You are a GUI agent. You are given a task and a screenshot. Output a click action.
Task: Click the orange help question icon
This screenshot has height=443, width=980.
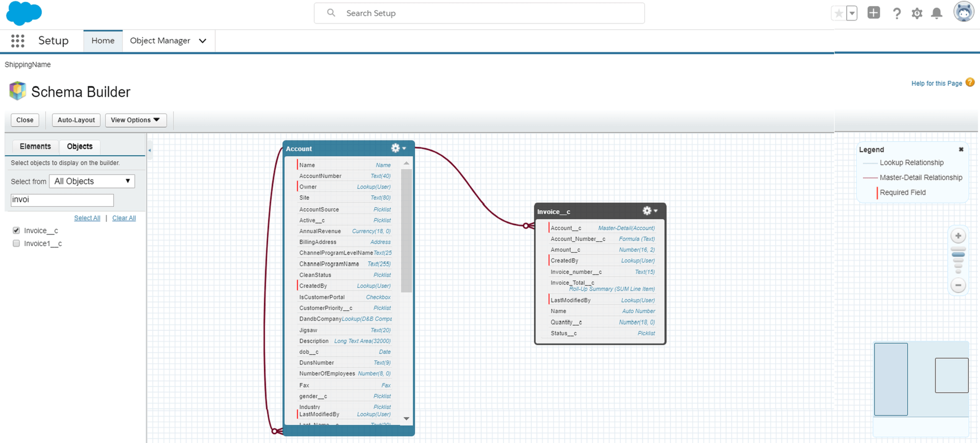tap(970, 82)
